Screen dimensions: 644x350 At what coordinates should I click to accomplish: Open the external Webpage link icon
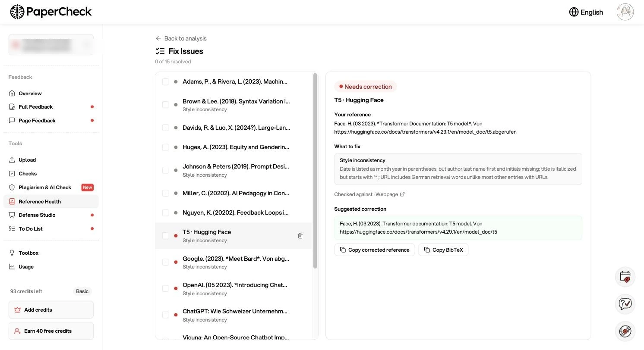coord(402,194)
